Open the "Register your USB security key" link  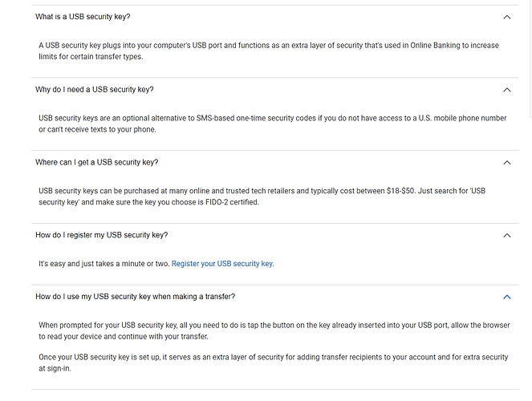click(x=222, y=264)
